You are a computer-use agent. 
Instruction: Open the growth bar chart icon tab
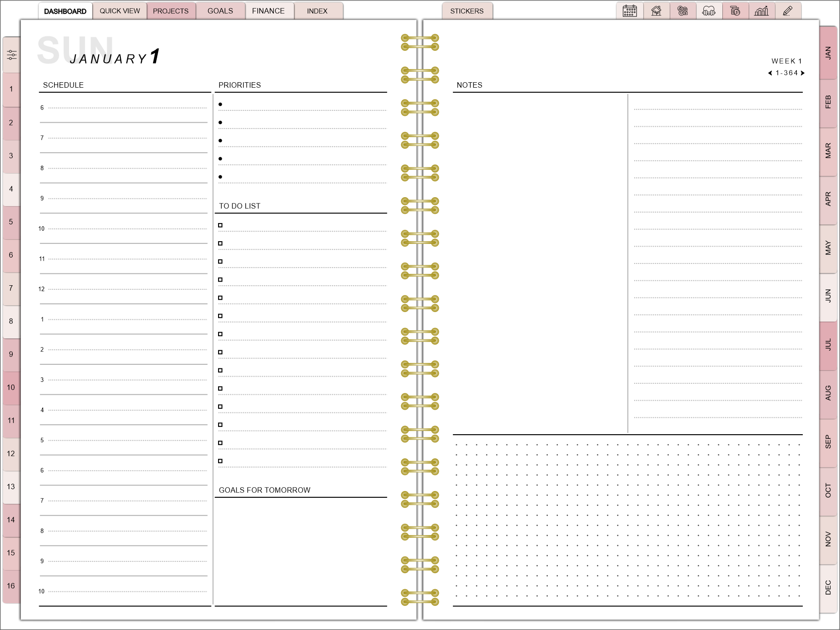(761, 11)
